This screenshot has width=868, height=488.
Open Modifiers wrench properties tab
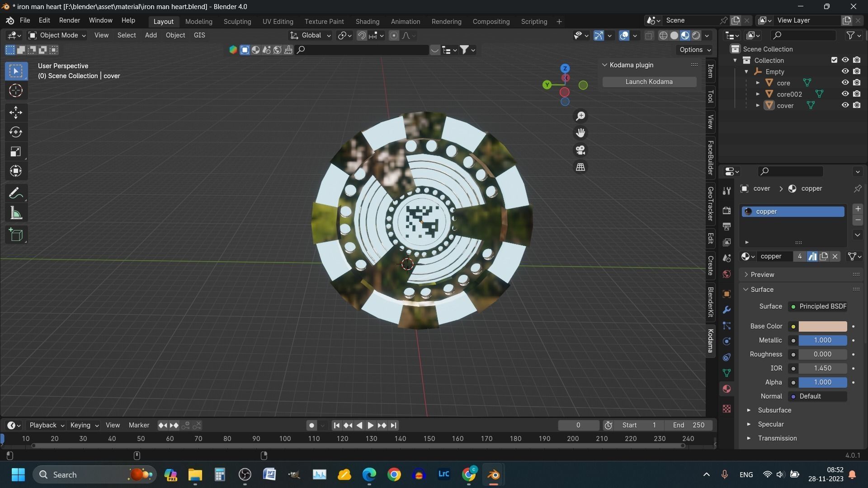[726, 310]
